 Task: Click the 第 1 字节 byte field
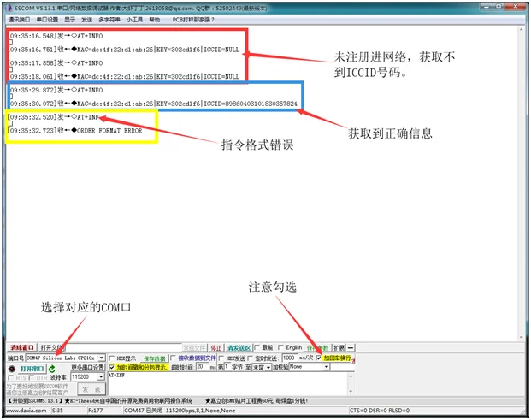click(x=227, y=367)
